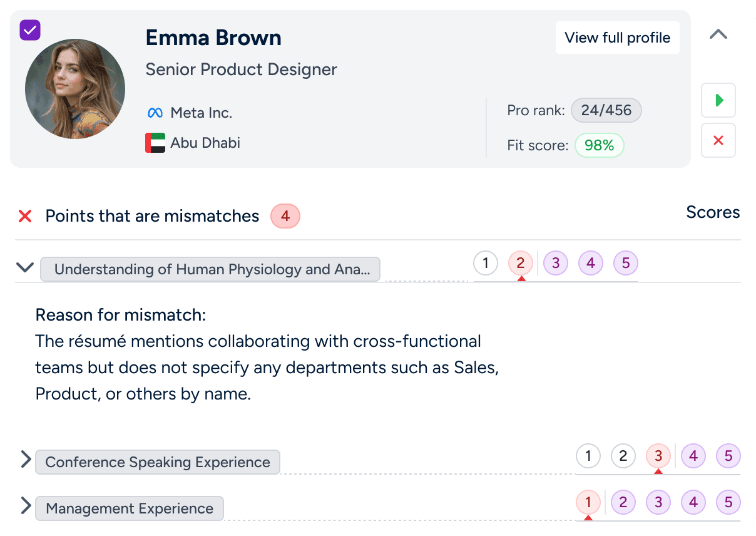This screenshot has width=756, height=536.
Task: Open View full profile
Action: coord(617,38)
